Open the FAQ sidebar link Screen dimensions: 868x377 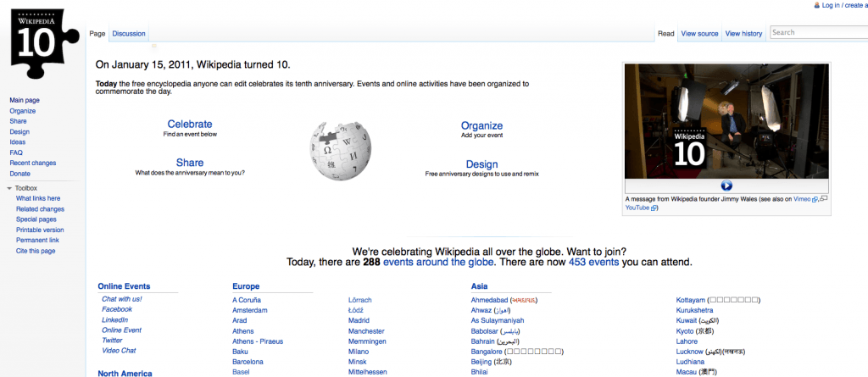coord(16,152)
